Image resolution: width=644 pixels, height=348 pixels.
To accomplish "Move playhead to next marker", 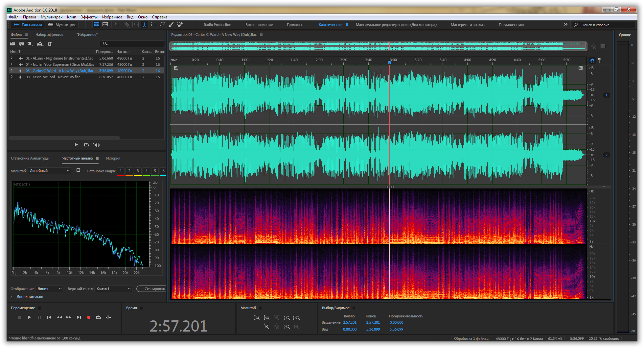I will [79, 317].
